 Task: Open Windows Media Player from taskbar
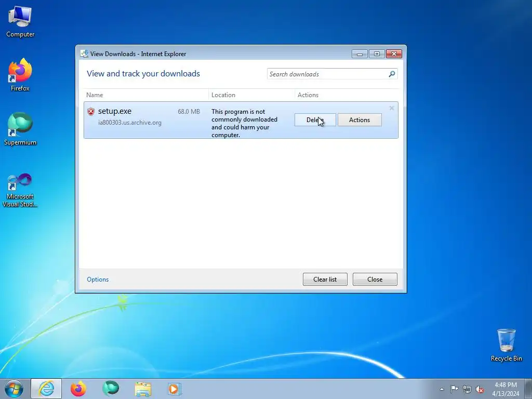[x=175, y=389]
